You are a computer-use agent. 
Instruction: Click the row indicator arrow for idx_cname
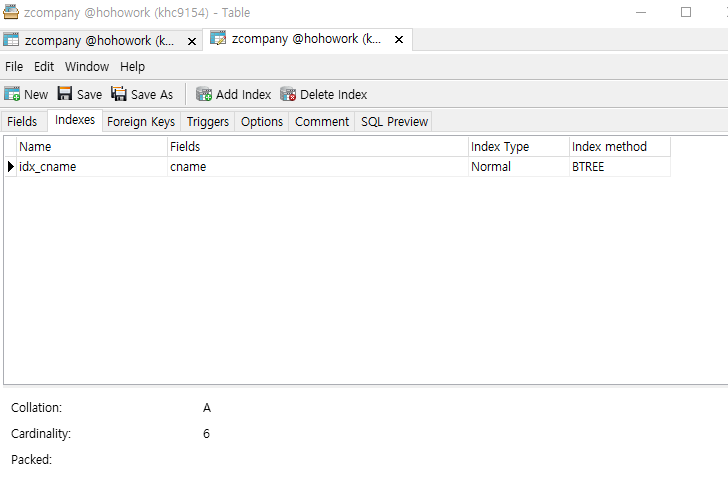pyautogui.click(x=11, y=166)
